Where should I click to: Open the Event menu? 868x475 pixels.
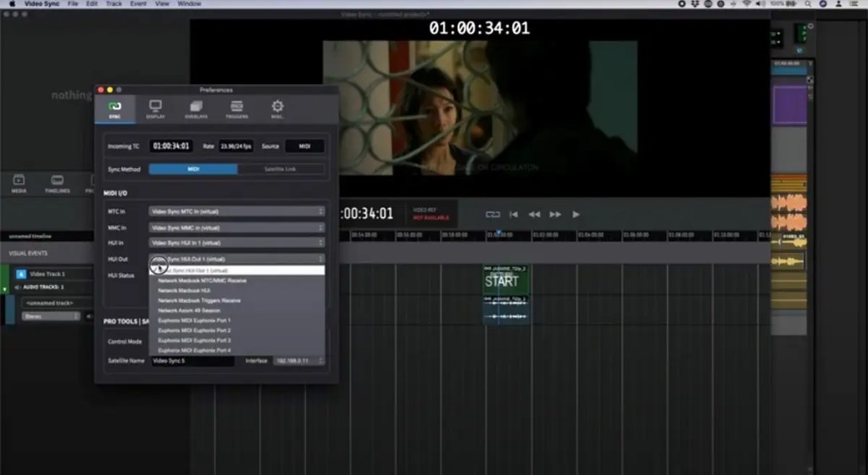(138, 4)
